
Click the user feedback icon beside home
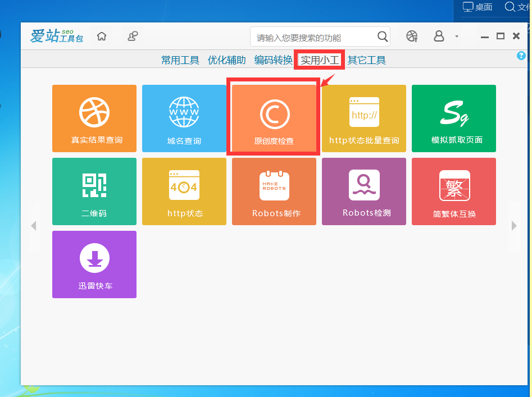(x=133, y=36)
